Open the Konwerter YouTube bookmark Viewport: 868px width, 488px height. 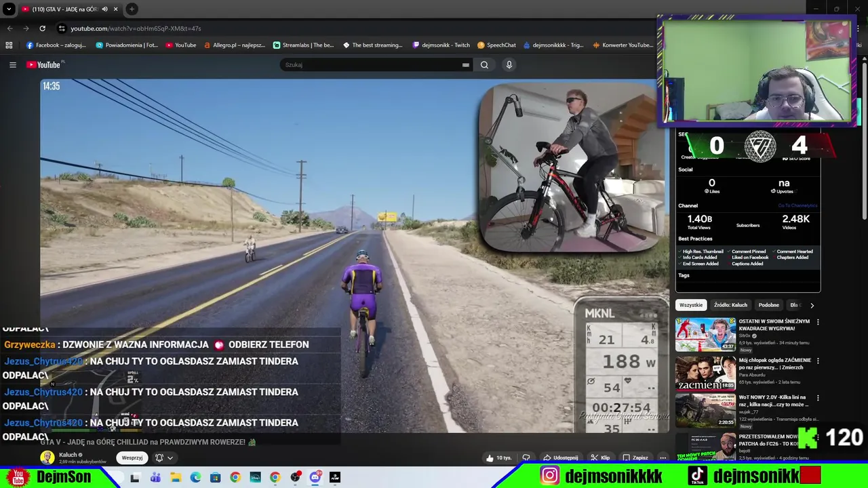point(623,45)
